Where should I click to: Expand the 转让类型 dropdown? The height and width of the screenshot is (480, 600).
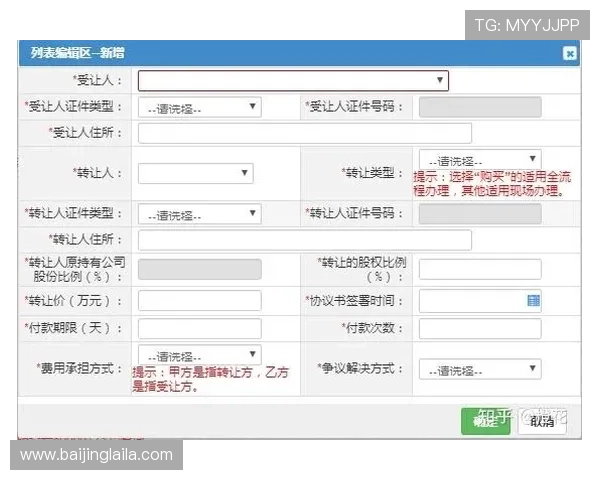(x=480, y=159)
